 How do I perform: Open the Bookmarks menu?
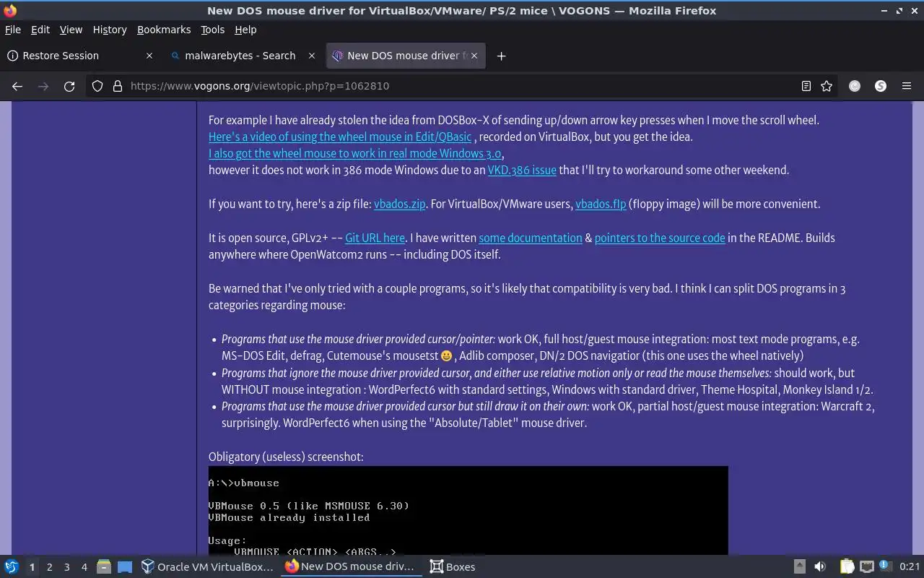tap(164, 30)
